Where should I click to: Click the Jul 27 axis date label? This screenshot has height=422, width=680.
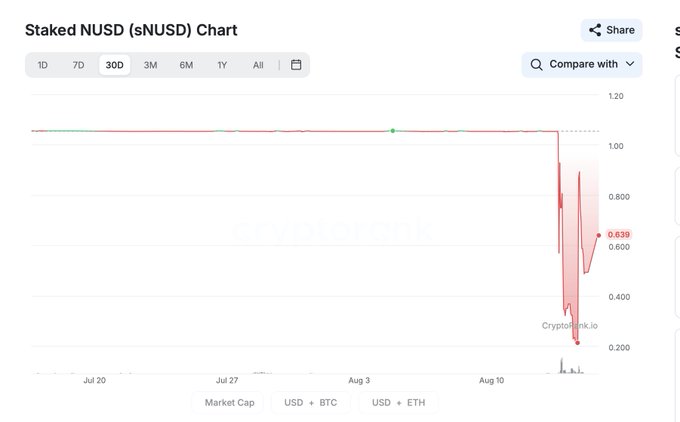pyautogui.click(x=227, y=380)
